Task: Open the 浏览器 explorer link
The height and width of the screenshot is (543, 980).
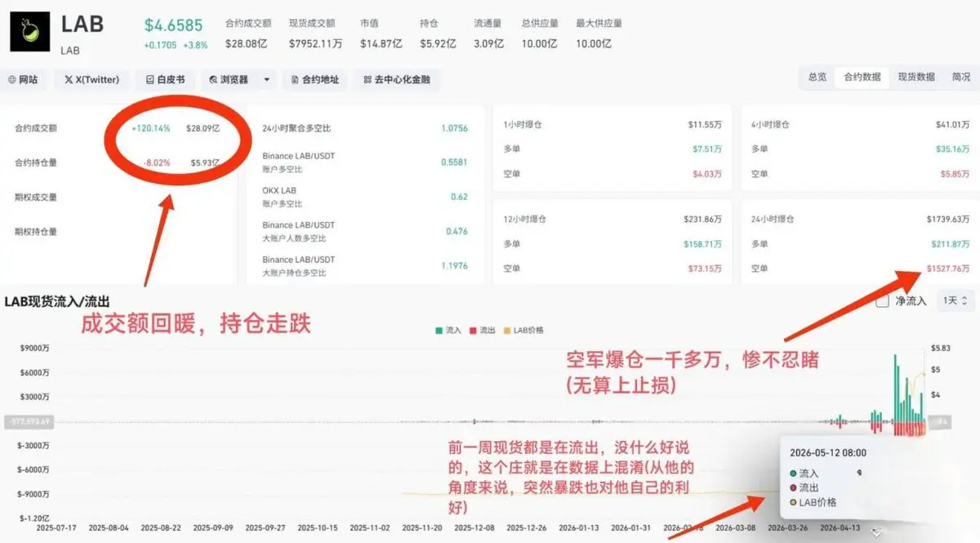Action: tap(229, 79)
